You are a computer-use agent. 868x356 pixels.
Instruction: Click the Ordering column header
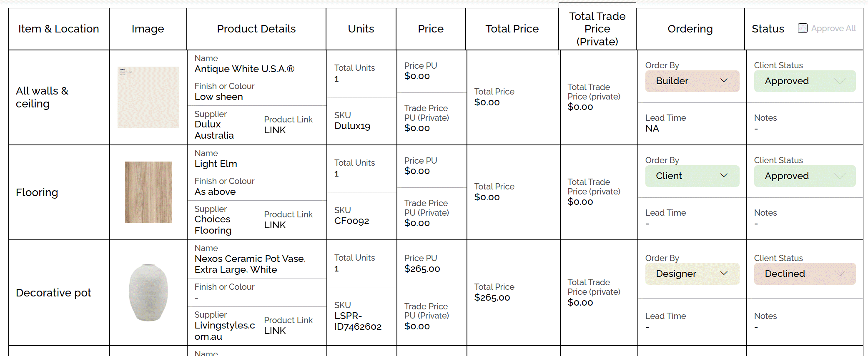[690, 29]
